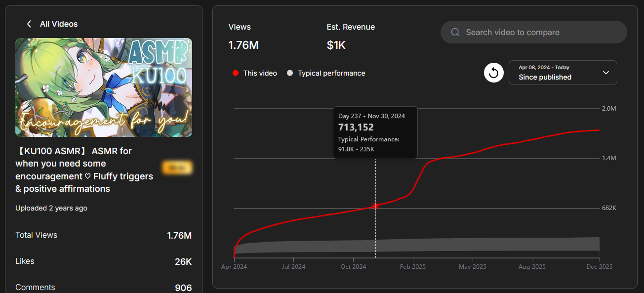Click the gray Typical performance legend dot
Image resolution: width=644 pixels, height=293 pixels.
(290, 73)
